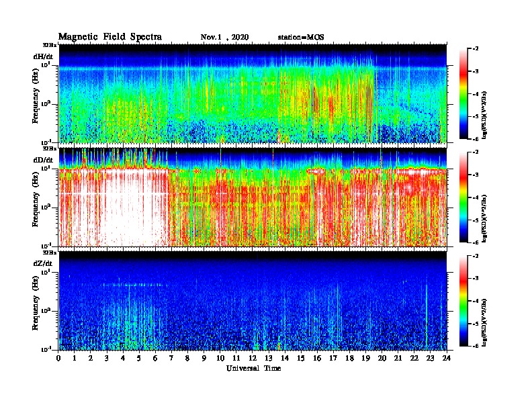This screenshot has height=411, width=532.
Task: Click the color bar beside dZ/dt panel
Action: tap(463, 301)
